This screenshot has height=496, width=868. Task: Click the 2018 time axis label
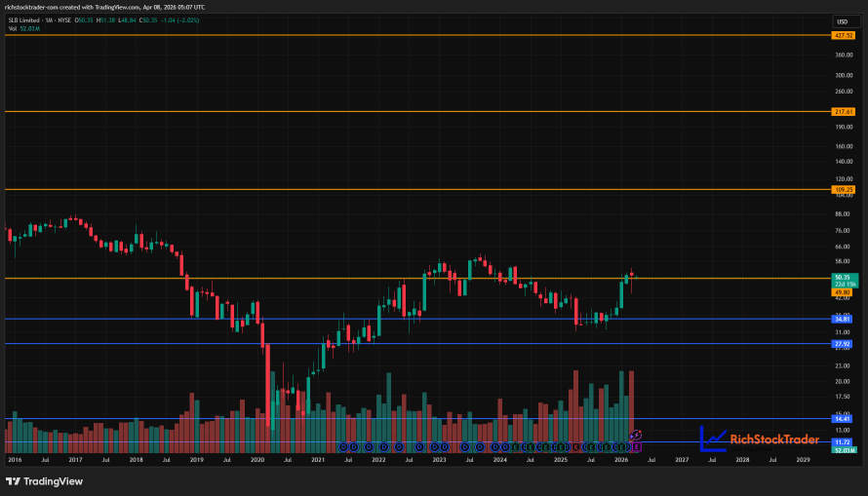137,460
